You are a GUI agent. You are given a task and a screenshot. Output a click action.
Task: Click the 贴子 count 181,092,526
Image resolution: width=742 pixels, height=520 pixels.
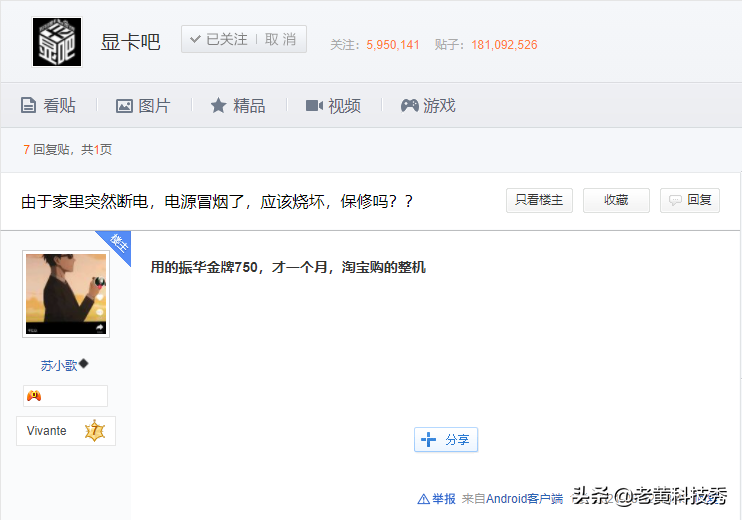coord(504,45)
